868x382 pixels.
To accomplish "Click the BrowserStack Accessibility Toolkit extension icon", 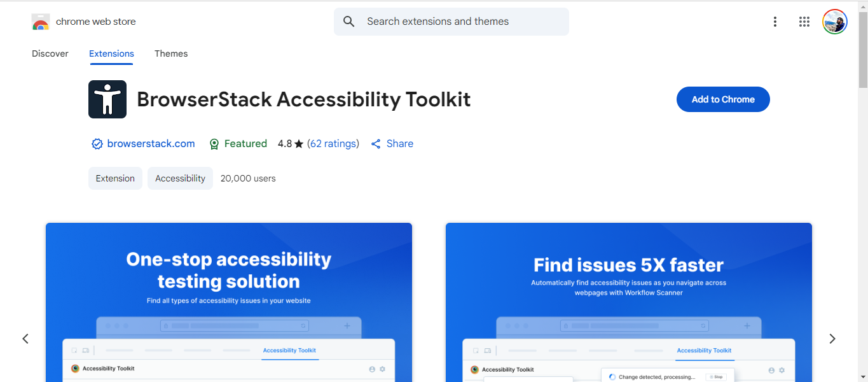I will [x=107, y=99].
